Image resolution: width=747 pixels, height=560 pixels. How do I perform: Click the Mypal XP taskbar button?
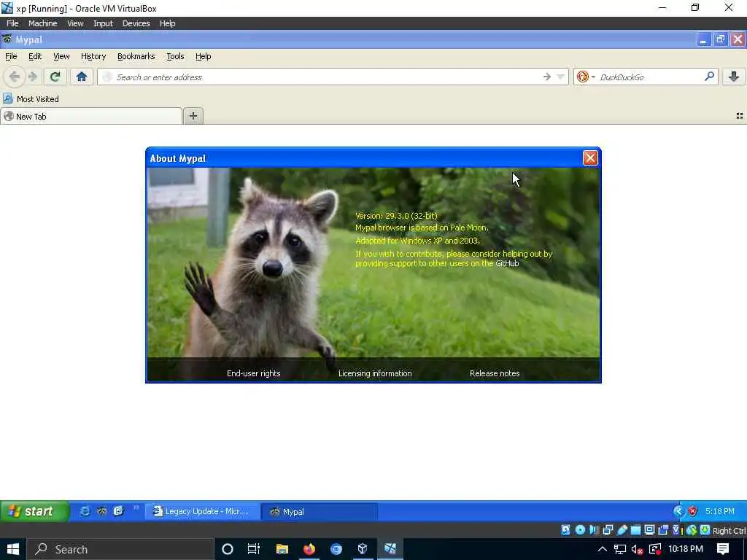pos(320,511)
